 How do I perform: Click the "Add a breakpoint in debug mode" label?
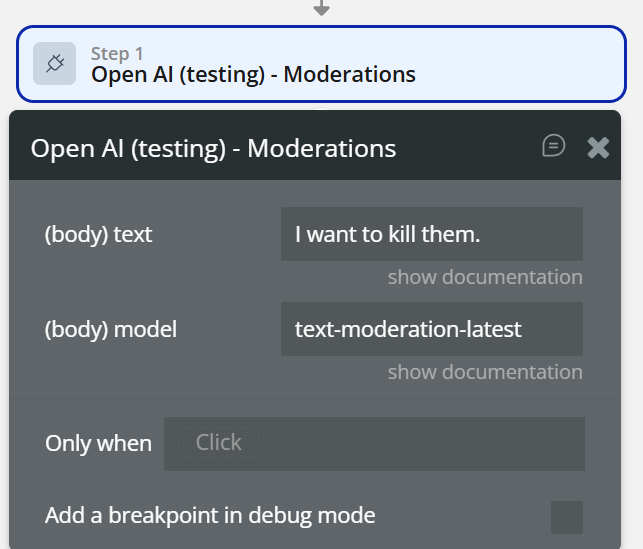click(x=210, y=516)
